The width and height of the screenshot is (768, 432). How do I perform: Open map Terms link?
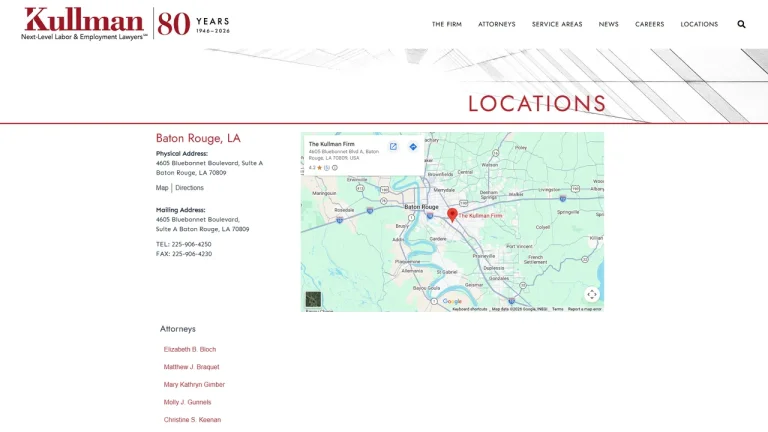(x=557, y=309)
